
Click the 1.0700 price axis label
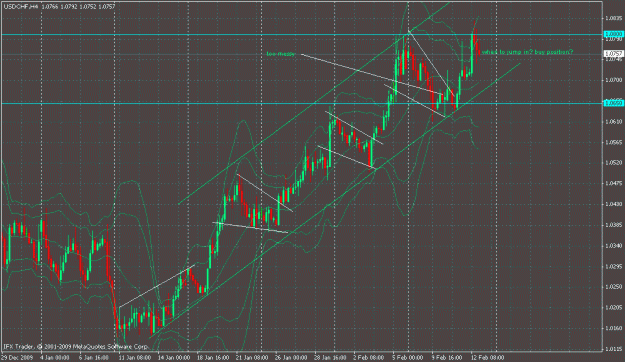[x=614, y=80]
